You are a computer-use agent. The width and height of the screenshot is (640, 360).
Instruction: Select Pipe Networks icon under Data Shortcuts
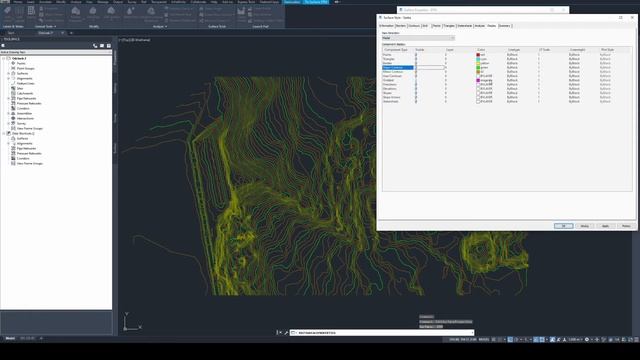[13, 148]
